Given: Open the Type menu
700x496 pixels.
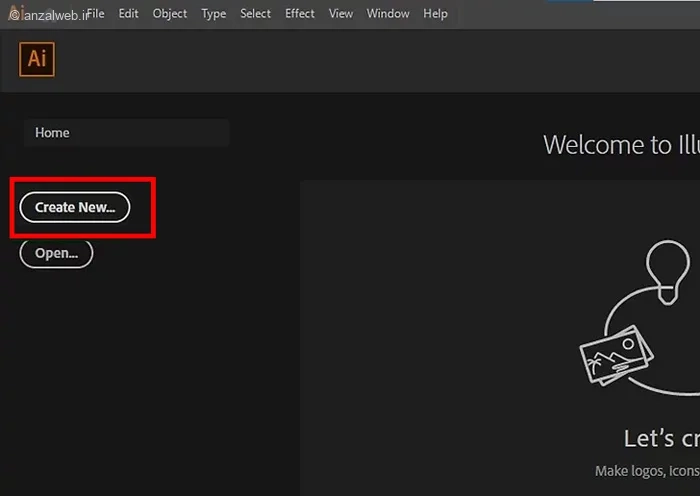Looking at the screenshot, I should (x=213, y=14).
